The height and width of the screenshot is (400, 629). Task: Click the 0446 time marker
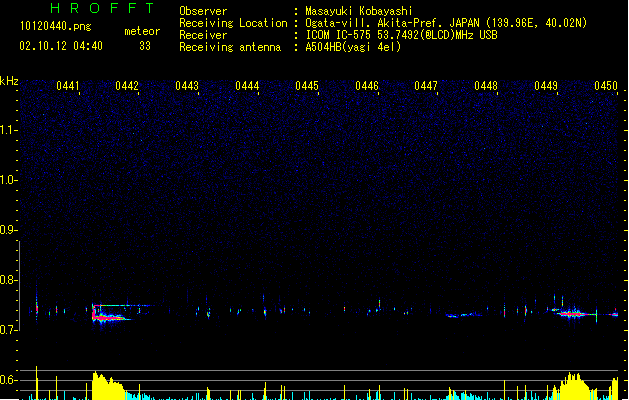pos(367,86)
